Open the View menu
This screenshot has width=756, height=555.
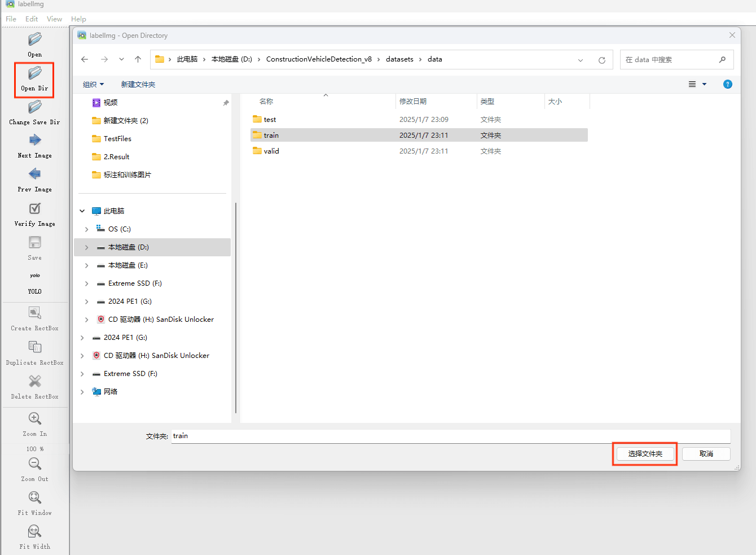click(54, 19)
